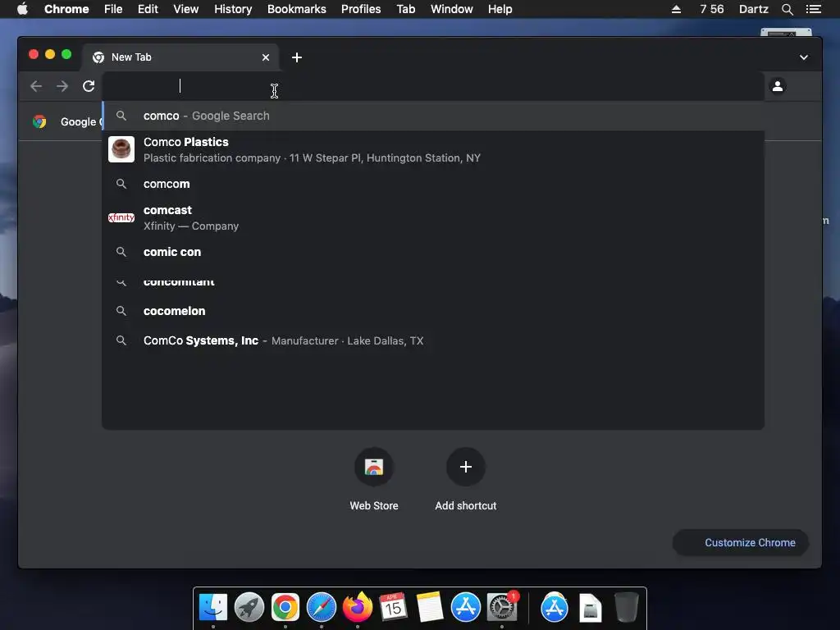This screenshot has height=630, width=840.
Task: Open Notes app in the Dock
Action: 430,607
